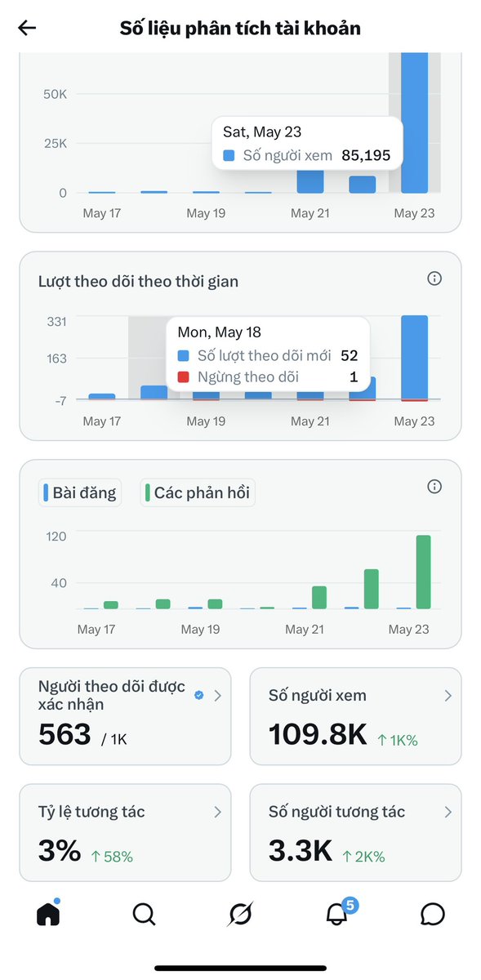Open messages chat bubble icon
The image size is (481, 980).
coord(432,915)
